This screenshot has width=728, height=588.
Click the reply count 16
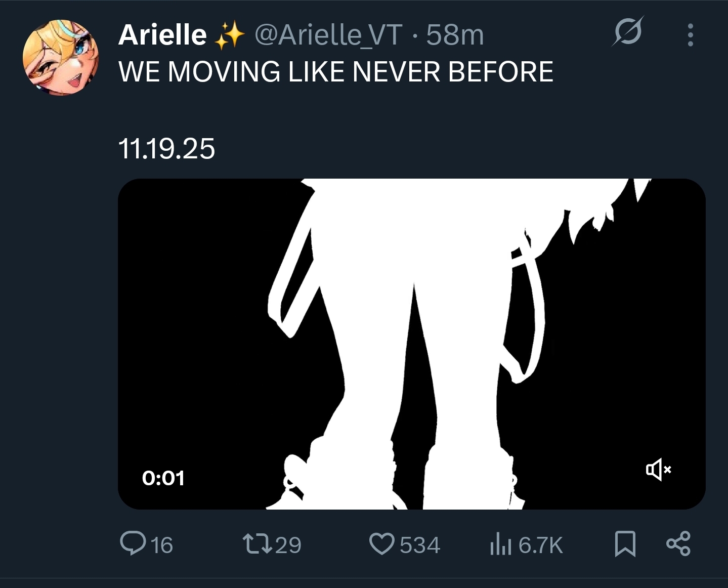click(x=162, y=545)
